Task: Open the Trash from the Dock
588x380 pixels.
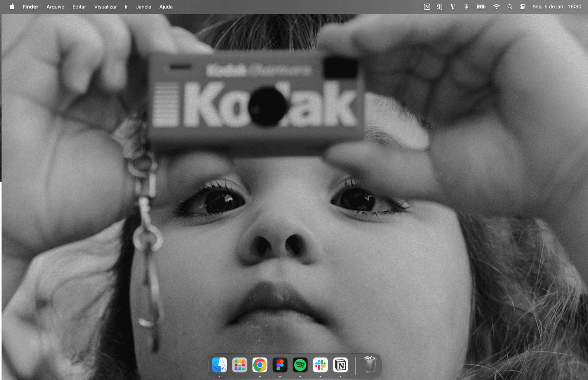Action: coord(369,365)
